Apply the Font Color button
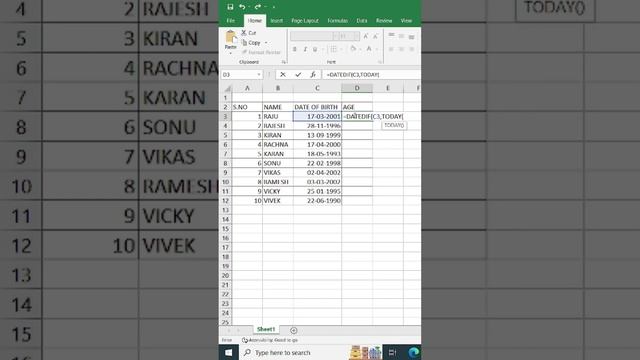The height and width of the screenshot is (360, 640). point(369,49)
